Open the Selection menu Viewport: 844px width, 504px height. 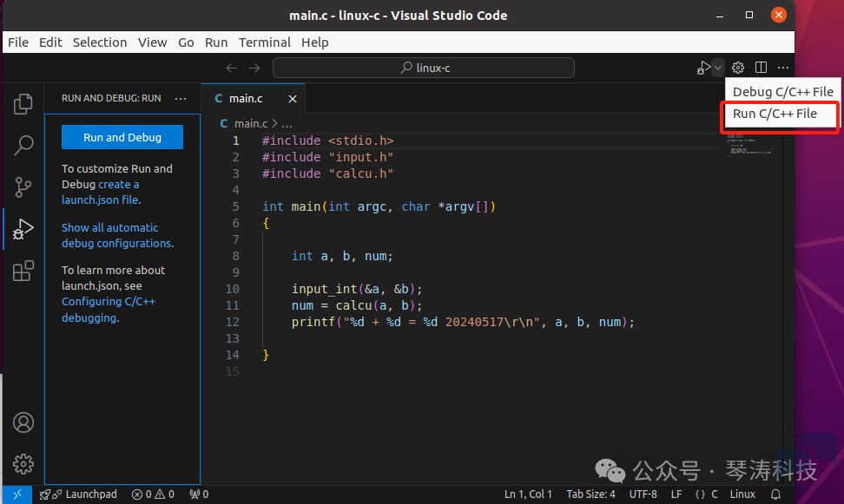point(100,43)
